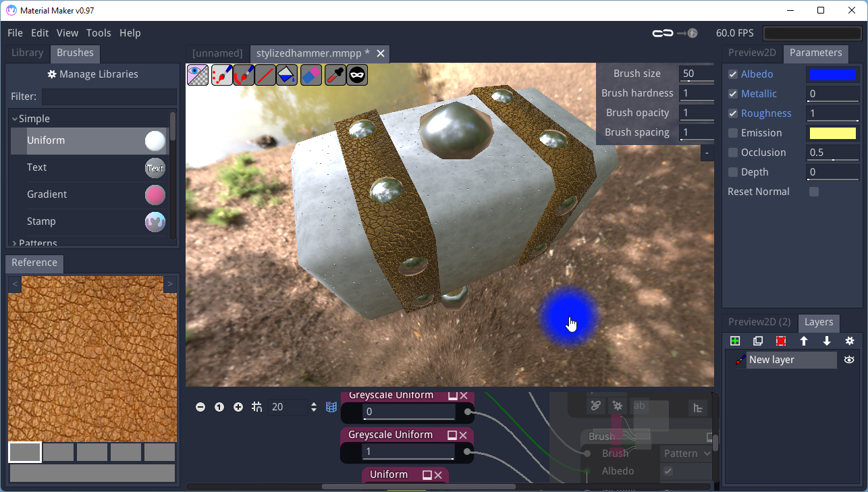This screenshot has width=868, height=492.
Task: Disable the Metallic channel checkbox
Action: pyautogui.click(x=733, y=94)
